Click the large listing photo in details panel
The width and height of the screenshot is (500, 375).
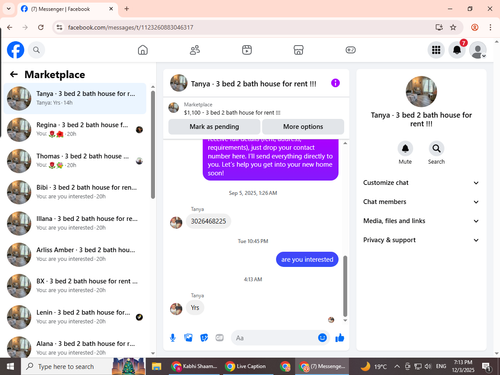click(x=421, y=92)
